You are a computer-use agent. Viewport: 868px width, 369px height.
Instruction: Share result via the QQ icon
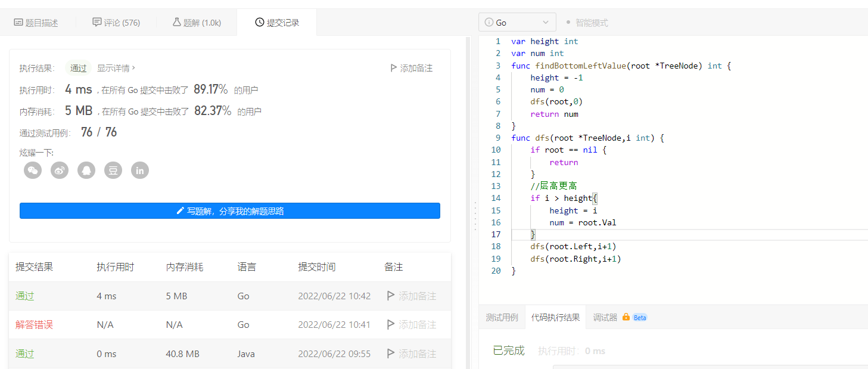pyautogui.click(x=86, y=170)
